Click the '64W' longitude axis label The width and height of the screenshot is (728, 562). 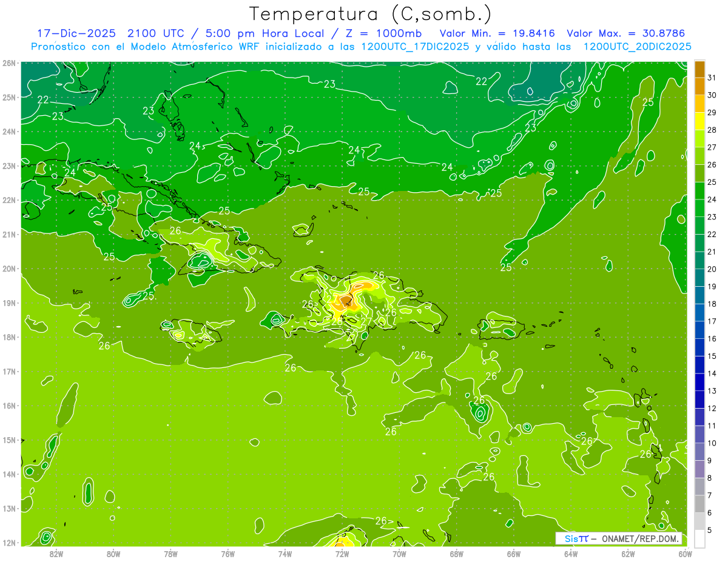coord(571,553)
